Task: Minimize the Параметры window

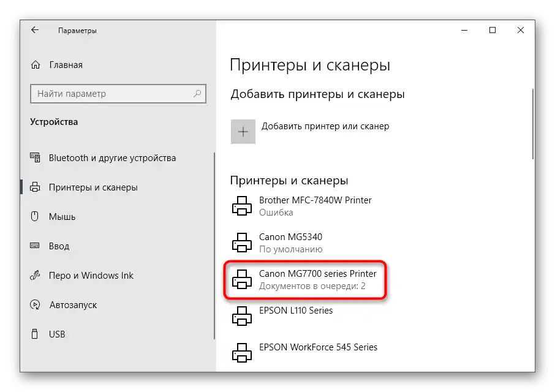Action: 464,31
